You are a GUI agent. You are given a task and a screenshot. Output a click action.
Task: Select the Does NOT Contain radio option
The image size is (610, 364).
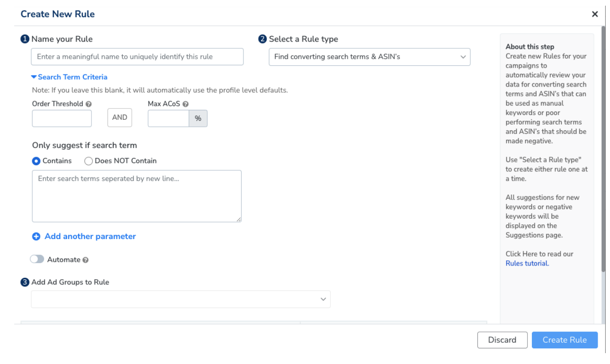pyautogui.click(x=88, y=161)
